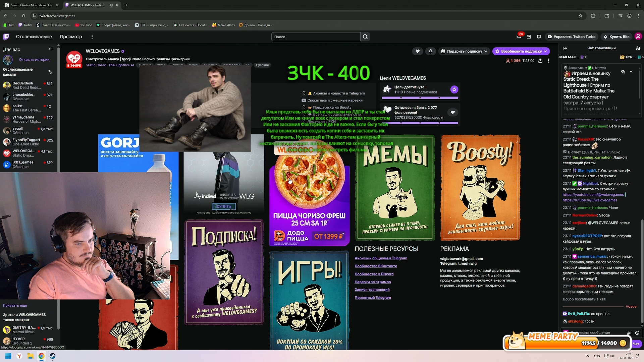Open chat community users list icon
The width and height of the screenshot is (644, 362).
638,48
